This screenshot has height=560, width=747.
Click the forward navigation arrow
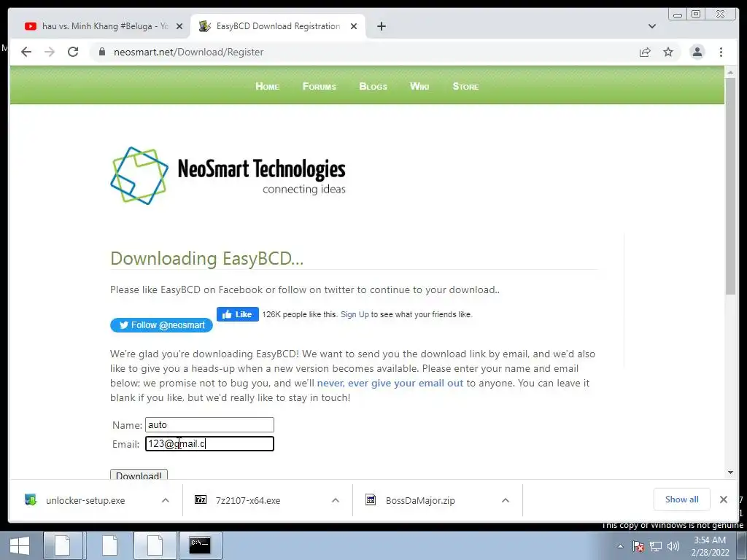[50, 52]
